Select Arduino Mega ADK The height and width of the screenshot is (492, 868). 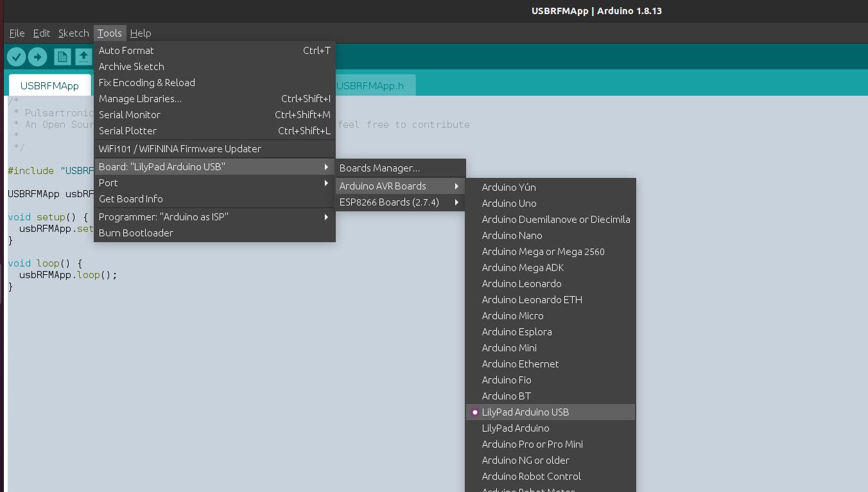tap(551, 268)
